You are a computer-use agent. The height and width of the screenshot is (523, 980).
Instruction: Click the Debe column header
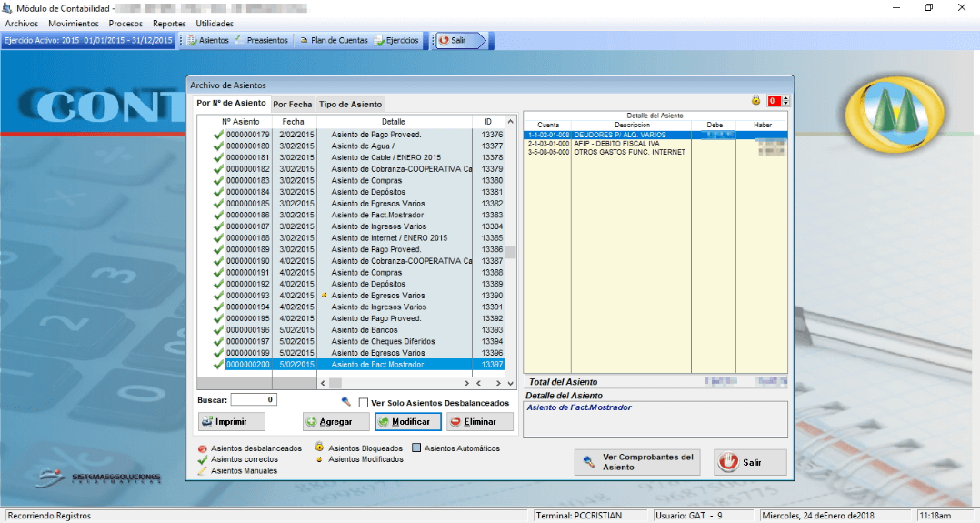coord(715,126)
